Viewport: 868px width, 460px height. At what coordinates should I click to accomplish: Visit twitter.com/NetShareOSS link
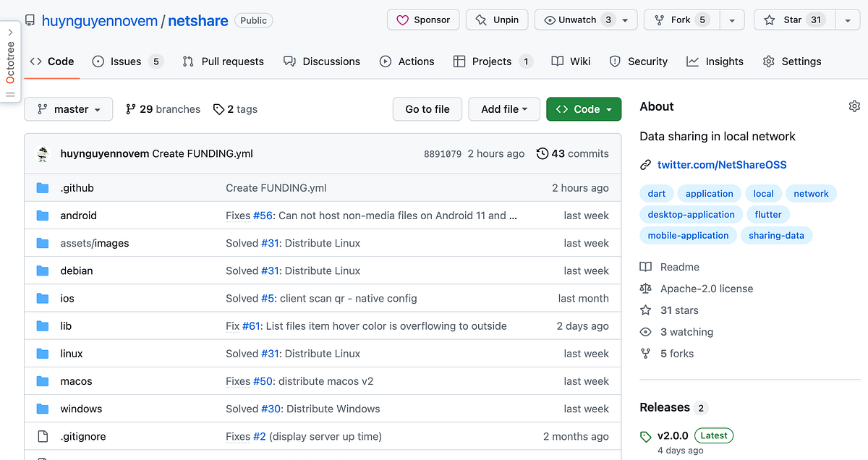(x=722, y=165)
